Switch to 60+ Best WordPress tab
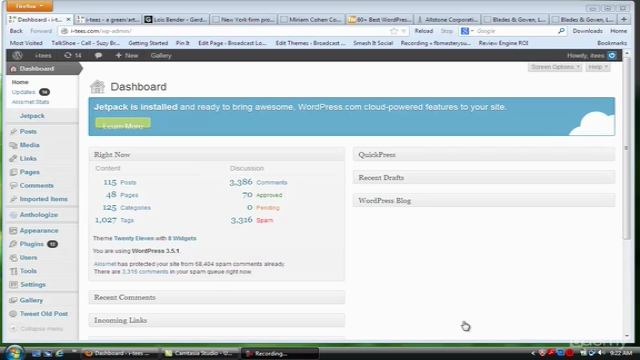This screenshot has width=640, height=360. pos(380,19)
